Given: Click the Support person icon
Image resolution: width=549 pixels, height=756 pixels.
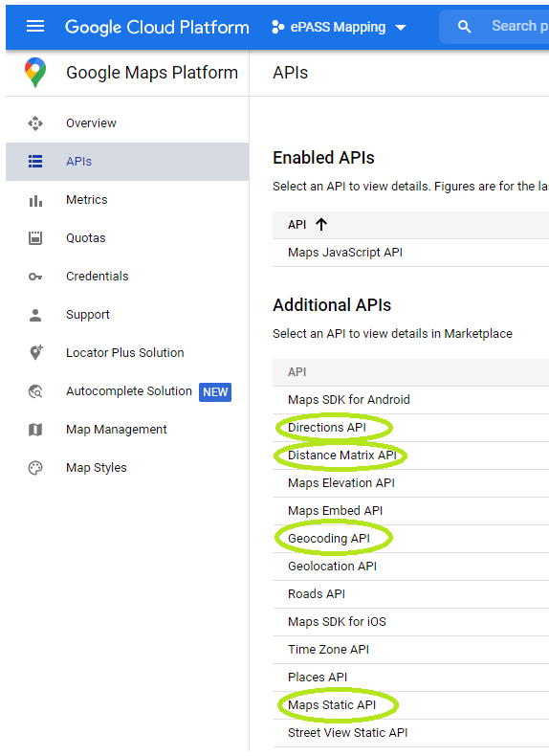Looking at the screenshot, I should coord(35,315).
